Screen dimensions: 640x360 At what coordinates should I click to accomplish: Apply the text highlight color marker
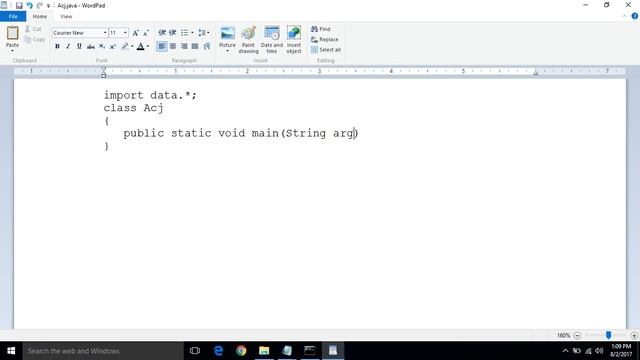click(125, 46)
